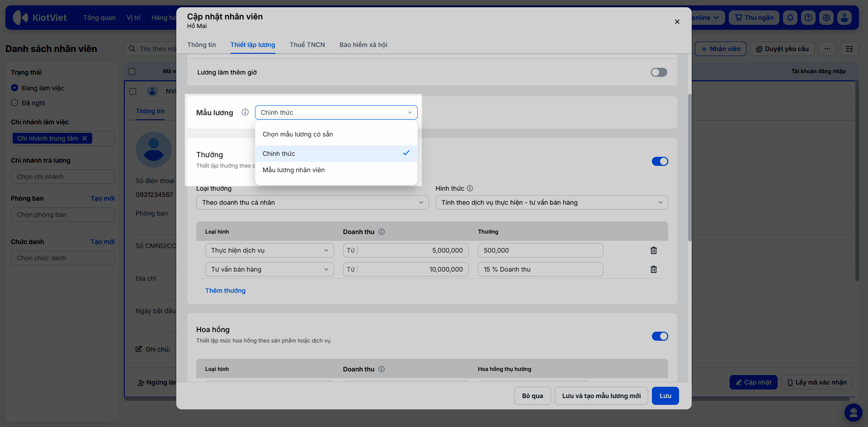Select the Mẫu lương nhân viên option
The image size is (868, 427).
point(336,170)
